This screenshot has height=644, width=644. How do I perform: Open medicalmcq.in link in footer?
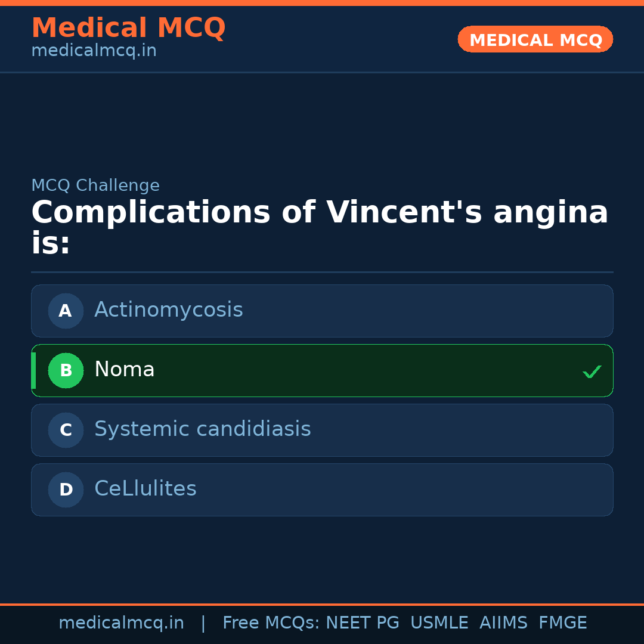tap(121, 623)
